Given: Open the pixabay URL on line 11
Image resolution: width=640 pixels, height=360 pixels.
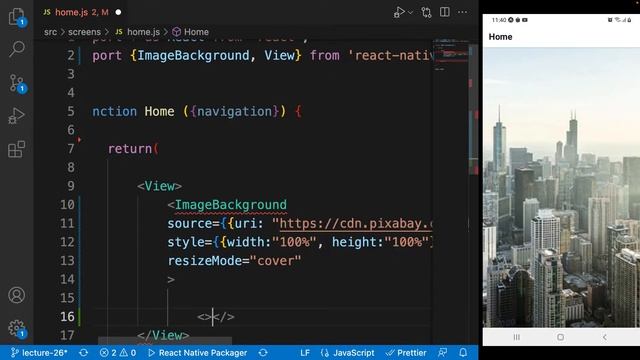Looking at the screenshot, I should pyautogui.click(x=356, y=223).
